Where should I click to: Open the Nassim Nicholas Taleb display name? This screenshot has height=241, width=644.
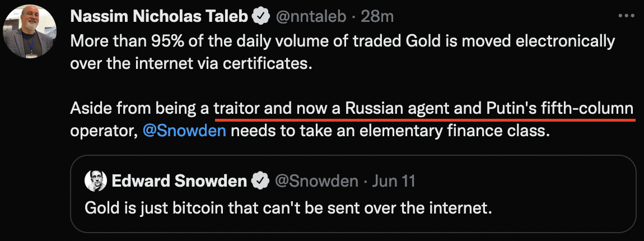pyautogui.click(x=160, y=17)
